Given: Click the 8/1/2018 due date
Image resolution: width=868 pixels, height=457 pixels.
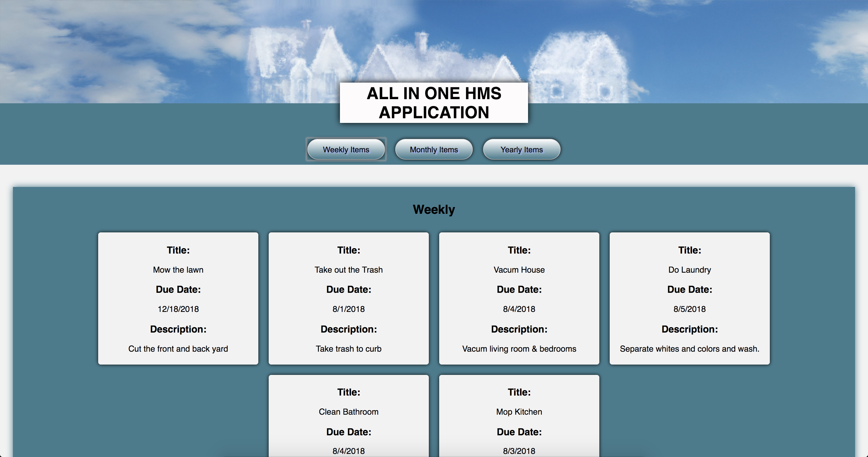Looking at the screenshot, I should tap(348, 309).
